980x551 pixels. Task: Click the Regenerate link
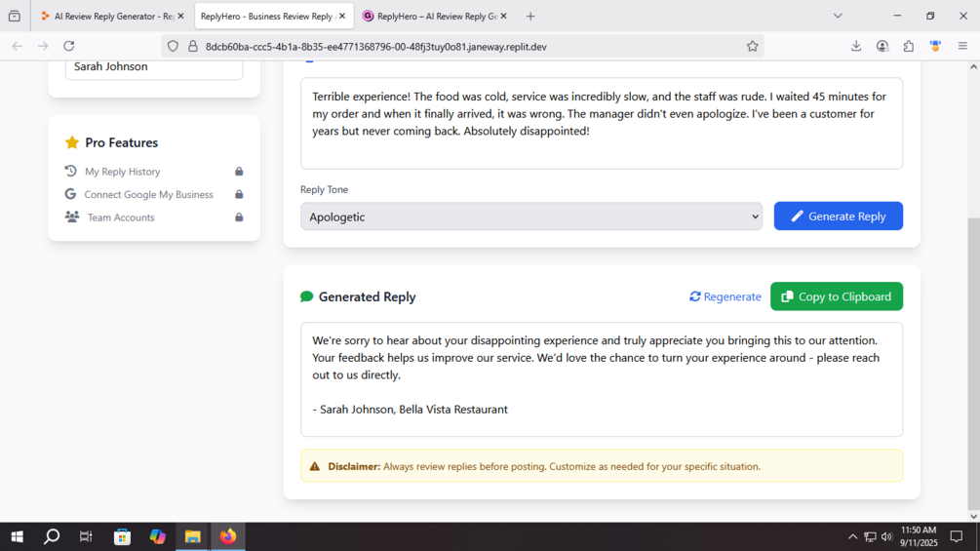click(725, 296)
